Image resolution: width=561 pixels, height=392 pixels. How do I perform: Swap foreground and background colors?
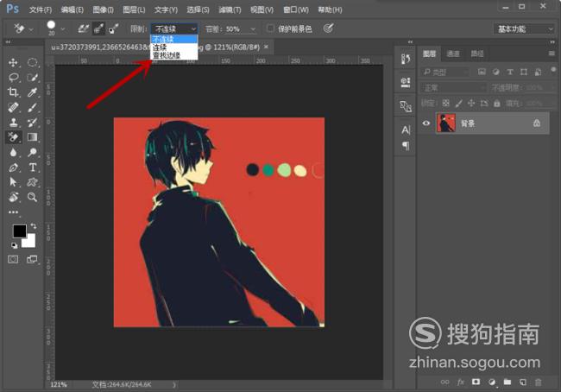pyautogui.click(x=34, y=226)
